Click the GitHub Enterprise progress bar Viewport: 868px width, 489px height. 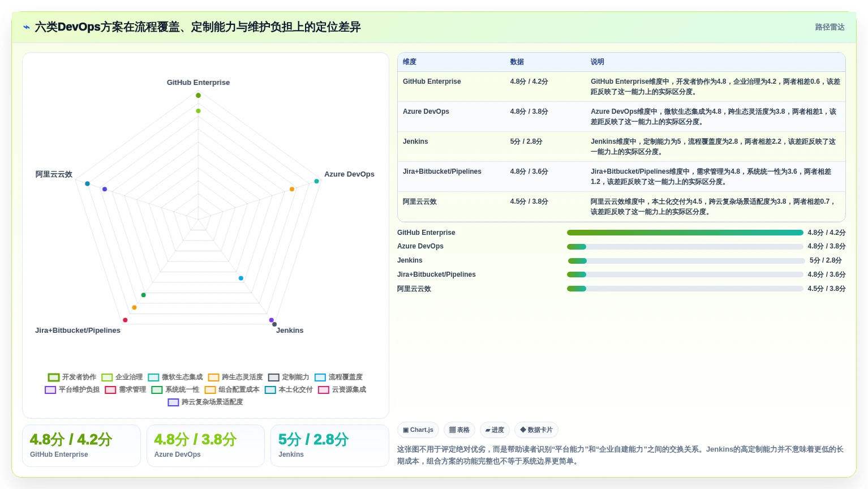(685, 233)
